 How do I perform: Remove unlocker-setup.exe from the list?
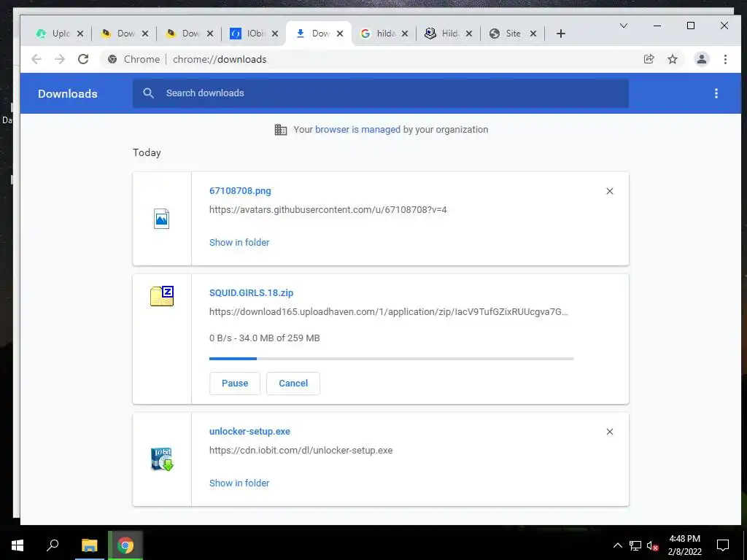(x=609, y=432)
